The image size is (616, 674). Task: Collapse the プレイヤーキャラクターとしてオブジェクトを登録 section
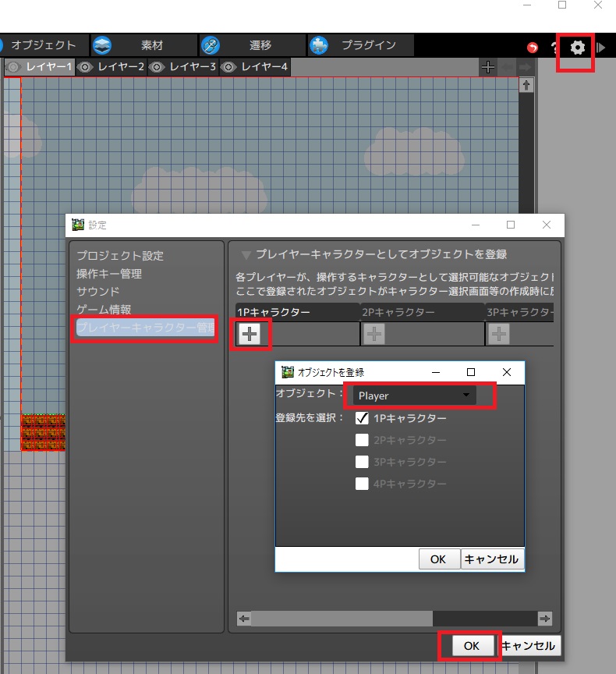point(246,255)
